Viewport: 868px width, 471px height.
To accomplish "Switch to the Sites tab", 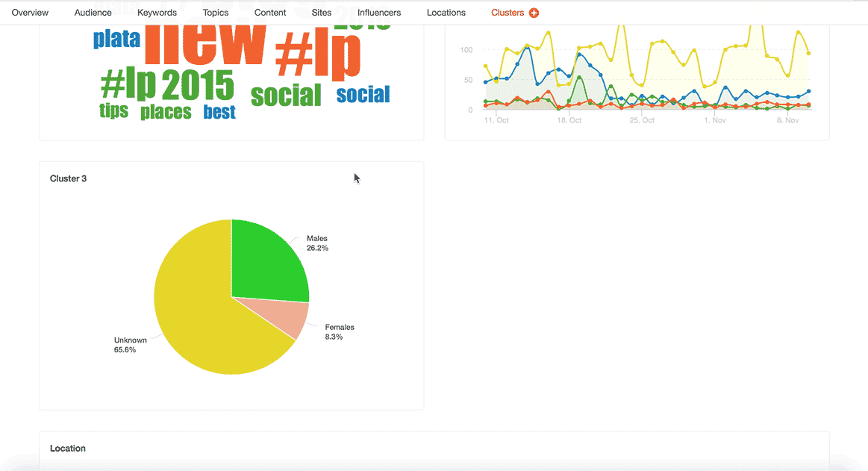I will tap(322, 13).
